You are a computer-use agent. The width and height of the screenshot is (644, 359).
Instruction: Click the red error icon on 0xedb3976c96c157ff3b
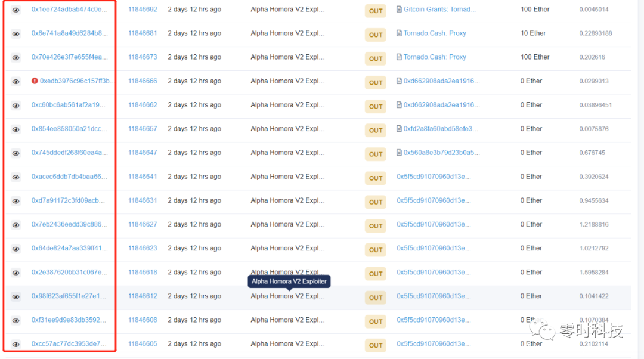[35, 81]
